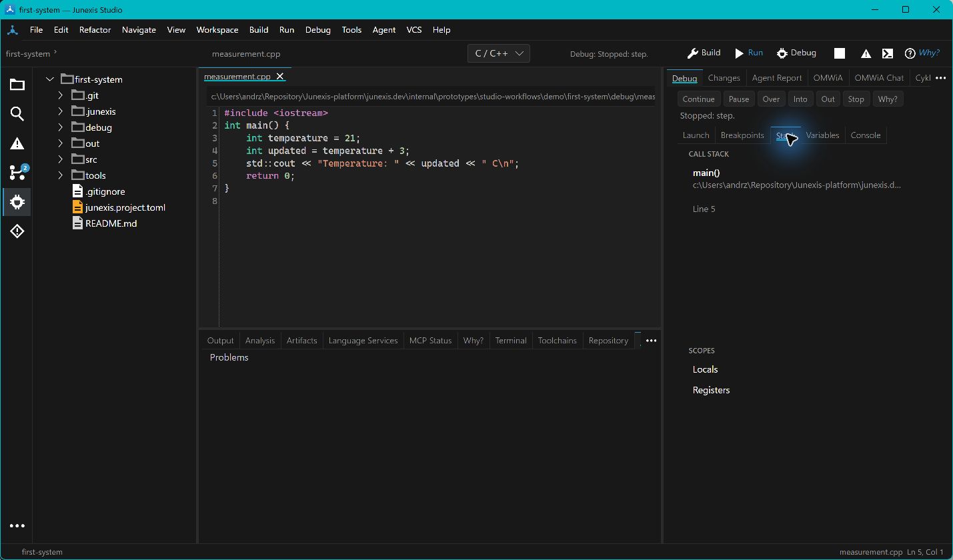Screen dimensions: 953x560
Task: Click the question-mark Why? in the top toolbar
Action: tap(922, 53)
